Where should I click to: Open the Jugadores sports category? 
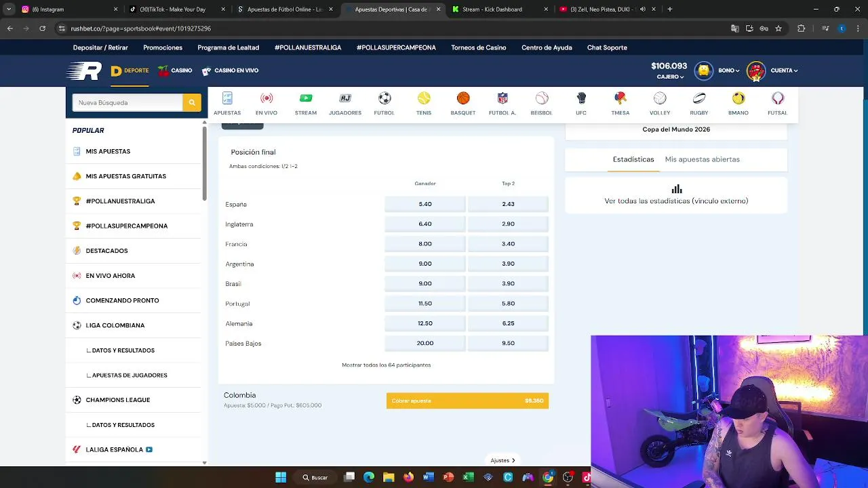345,98
